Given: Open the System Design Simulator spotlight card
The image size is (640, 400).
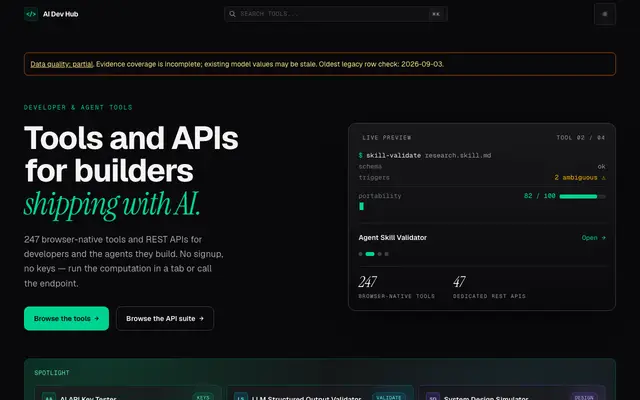Looking at the screenshot, I should click(x=512, y=393).
